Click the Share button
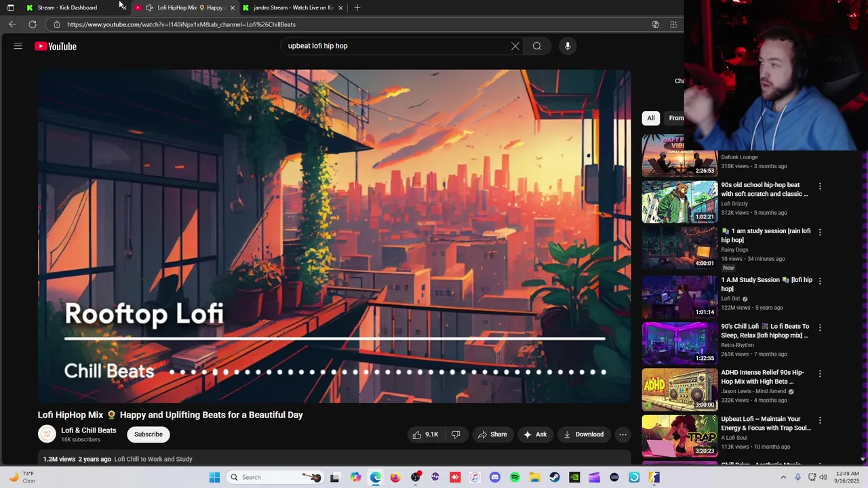The height and width of the screenshot is (488, 868). tap(492, 434)
